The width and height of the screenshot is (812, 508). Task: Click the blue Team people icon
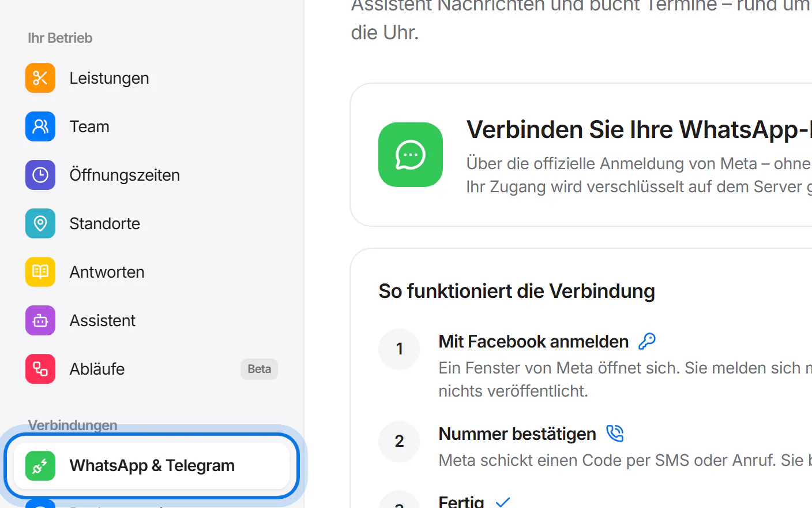[40, 126]
